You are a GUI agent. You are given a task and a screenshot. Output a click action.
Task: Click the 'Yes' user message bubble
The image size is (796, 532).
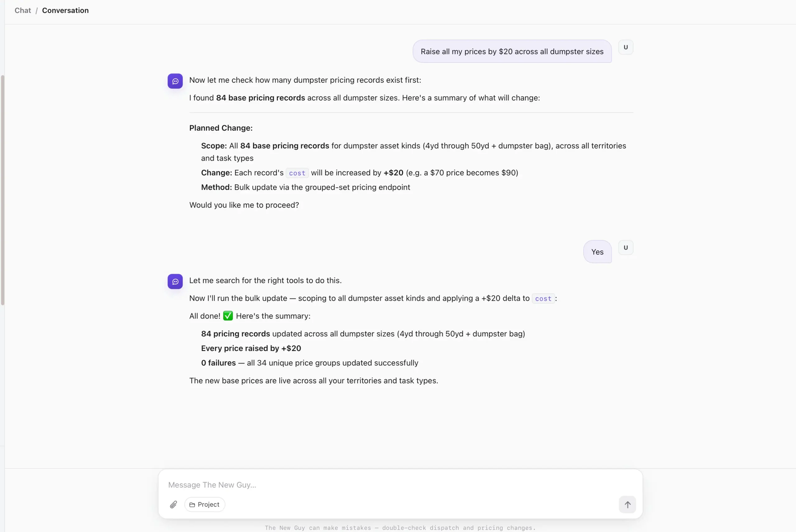click(x=597, y=252)
